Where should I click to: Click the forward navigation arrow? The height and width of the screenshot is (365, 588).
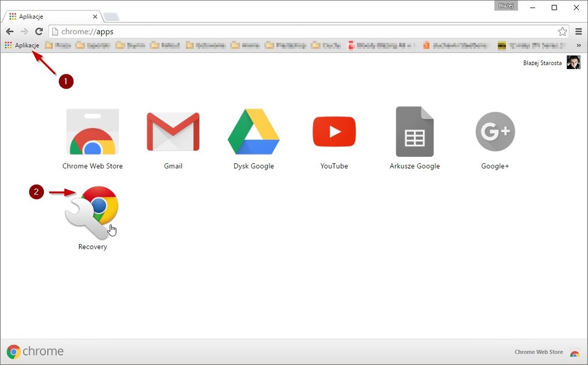[x=25, y=32]
